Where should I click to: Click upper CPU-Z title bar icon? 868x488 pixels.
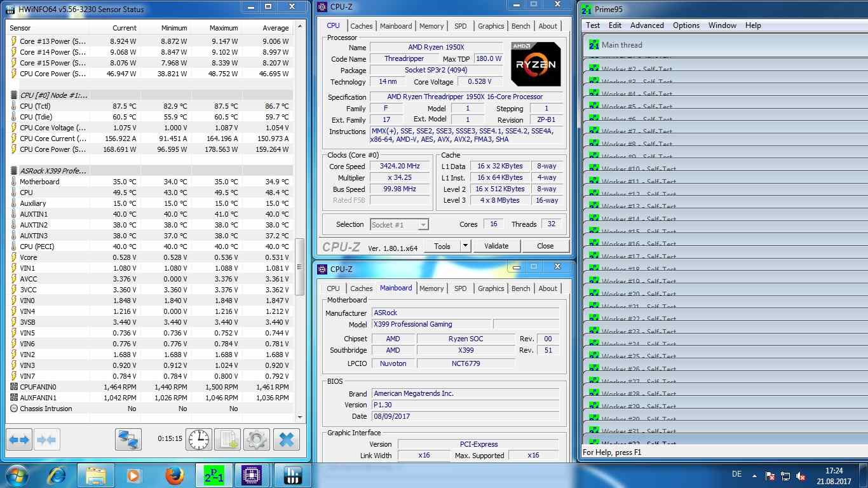coord(322,7)
